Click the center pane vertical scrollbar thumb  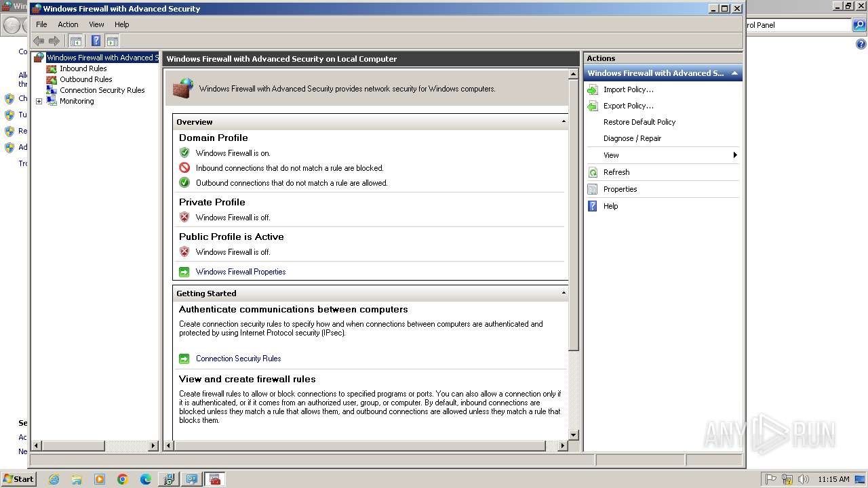tap(574, 213)
